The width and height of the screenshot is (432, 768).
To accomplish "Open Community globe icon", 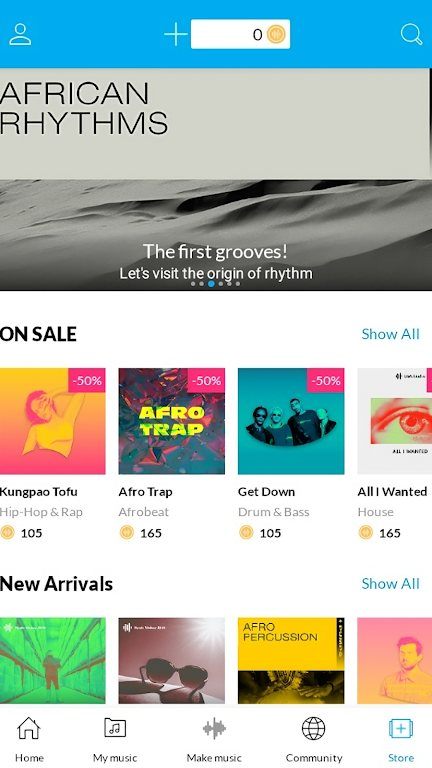I will coord(313,728).
